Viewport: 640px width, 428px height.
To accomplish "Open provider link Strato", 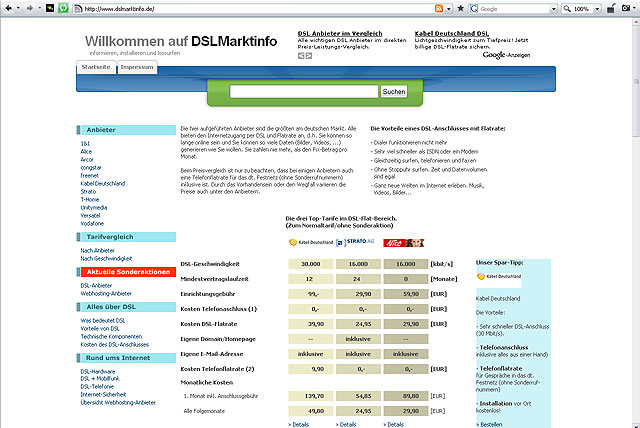I will (x=88, y=191).
